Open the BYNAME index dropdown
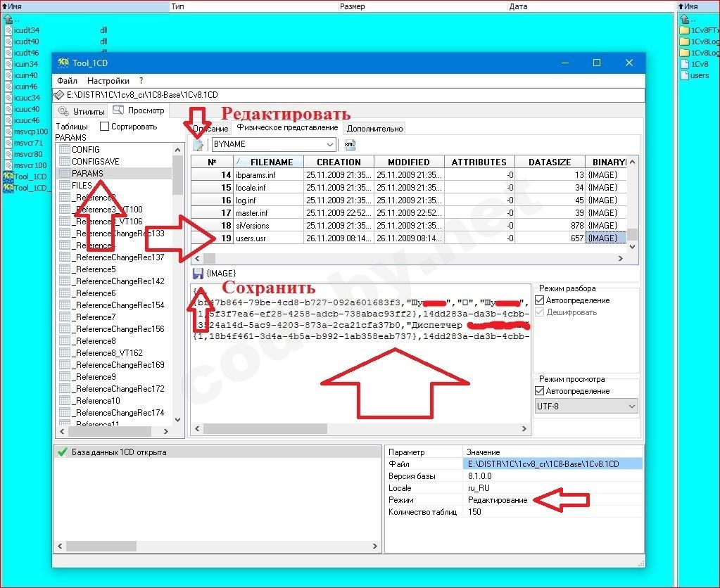Image resolution: width=720 pixels, height=588 pixels. [329, 145]
